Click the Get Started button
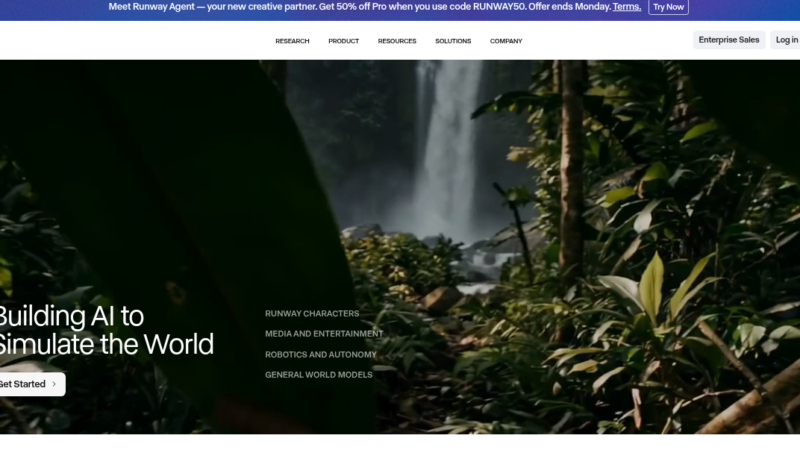The width and height of the screenshot is (800, 450). pos(32,384)
